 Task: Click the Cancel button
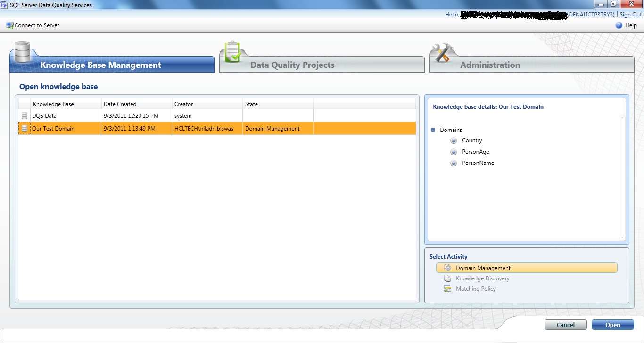pos(566,325)
